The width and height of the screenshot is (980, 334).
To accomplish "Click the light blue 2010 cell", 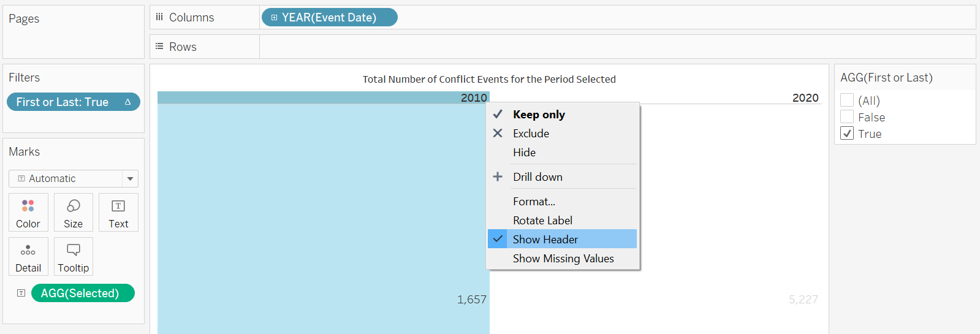I will click(x=322, y=214).
